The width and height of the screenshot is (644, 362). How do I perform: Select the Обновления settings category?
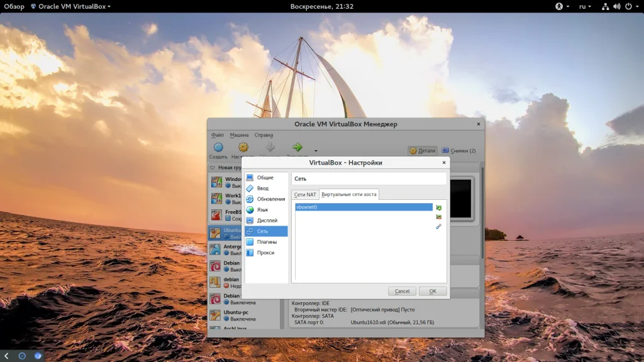[270, 199]
